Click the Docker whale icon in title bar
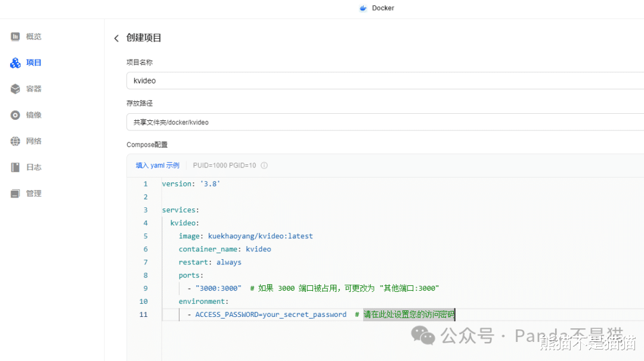 [363, 8]
